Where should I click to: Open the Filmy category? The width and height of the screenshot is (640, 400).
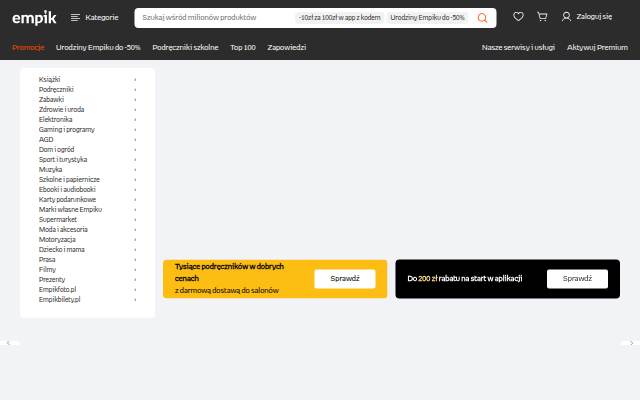tap(47, 269)
